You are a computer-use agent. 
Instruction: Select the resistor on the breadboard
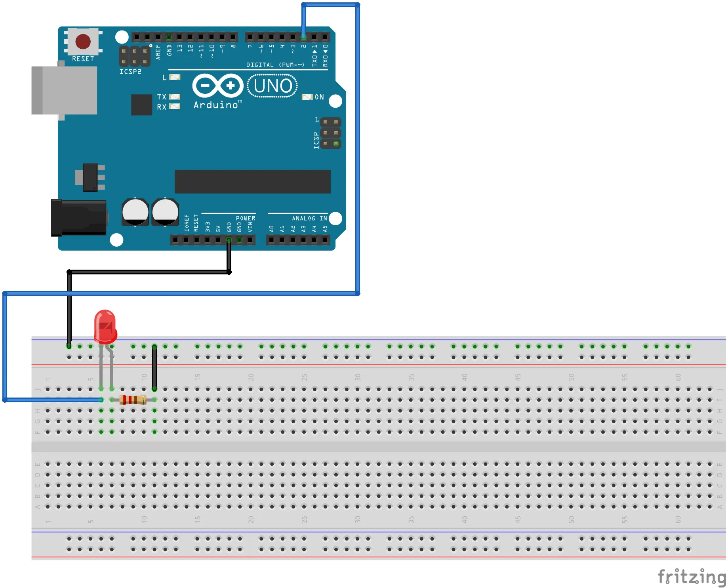pyautogui.click(x=133, y=400)
